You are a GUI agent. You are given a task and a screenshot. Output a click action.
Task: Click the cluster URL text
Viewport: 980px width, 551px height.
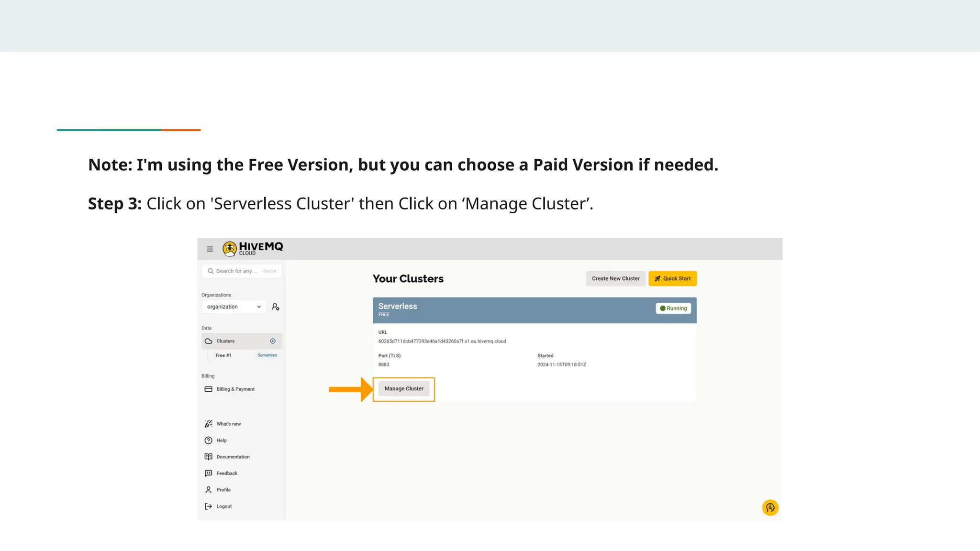point(442,341)
